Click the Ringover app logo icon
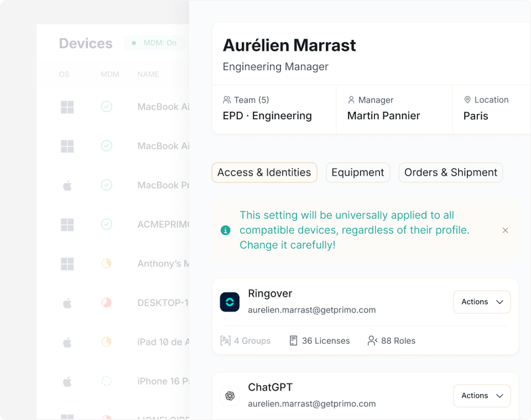This screenshot has height=420, width=531. coord(230,302)
